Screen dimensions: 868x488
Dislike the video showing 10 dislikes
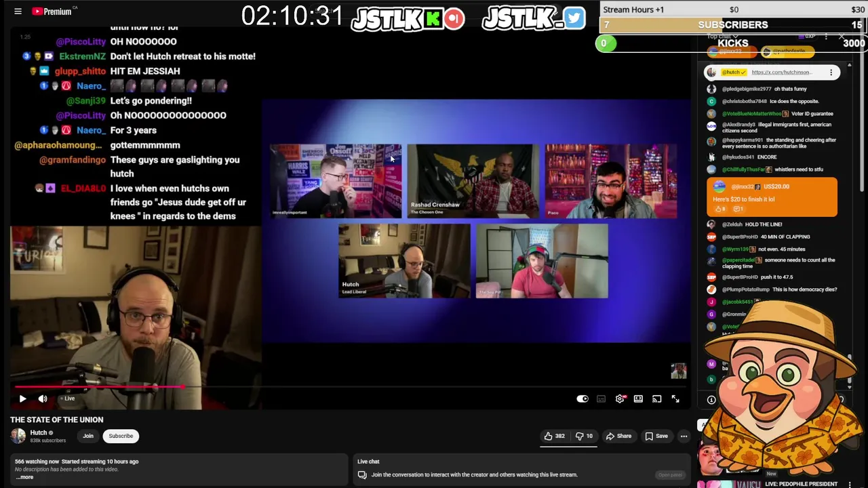585,436
